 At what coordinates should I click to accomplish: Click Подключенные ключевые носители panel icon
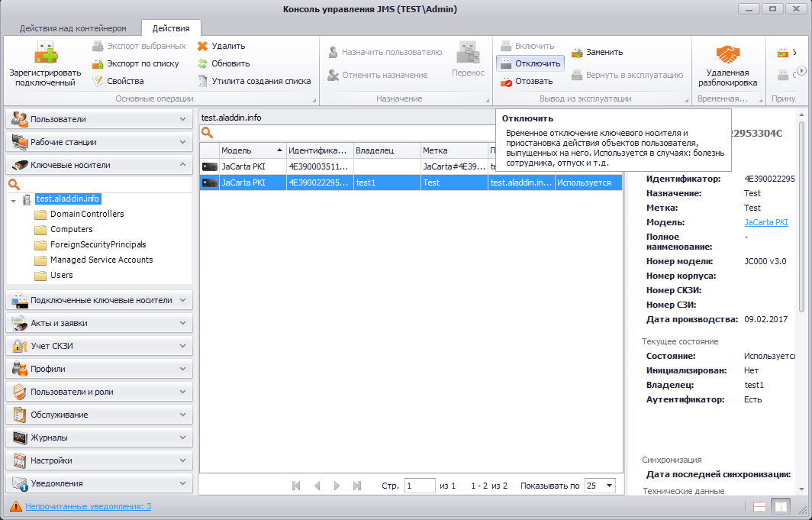[x=20, y=300]
